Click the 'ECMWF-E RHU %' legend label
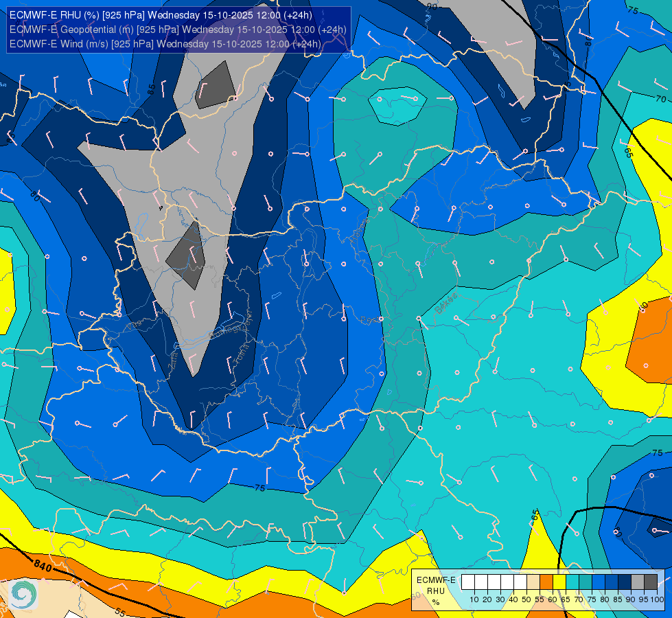 (436, 591)
